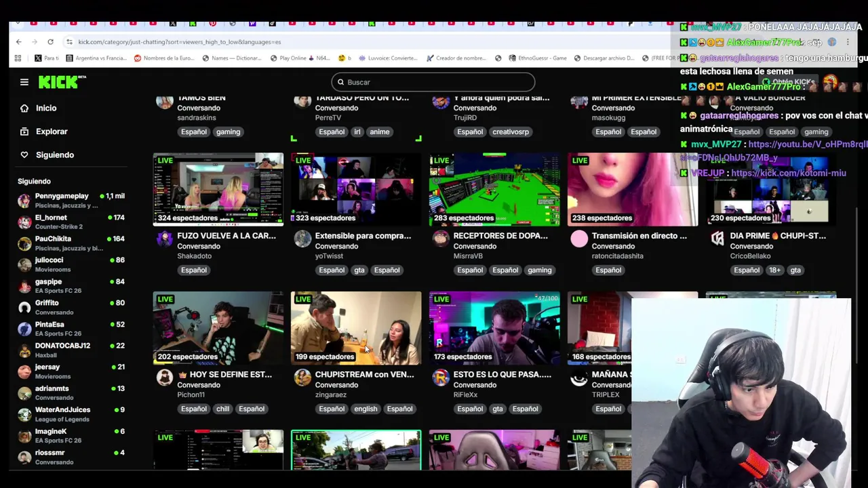Open 'FUZO VUELVE A LA CAR...' stream thumbnail

(x=218, y=189)
